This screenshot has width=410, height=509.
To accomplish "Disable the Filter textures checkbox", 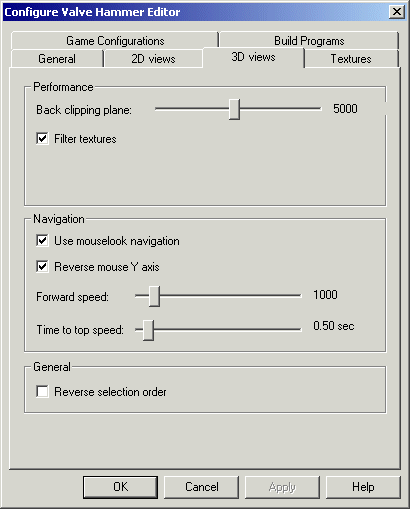I will [x=42, y=138].
